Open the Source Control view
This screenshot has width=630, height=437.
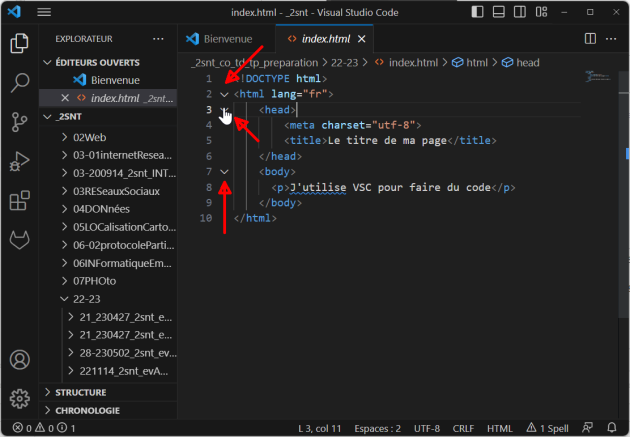click(19, 122)
